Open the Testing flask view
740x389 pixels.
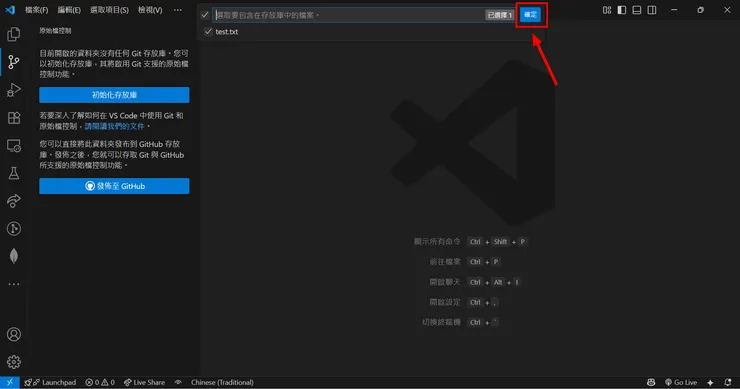coord(14,173)
